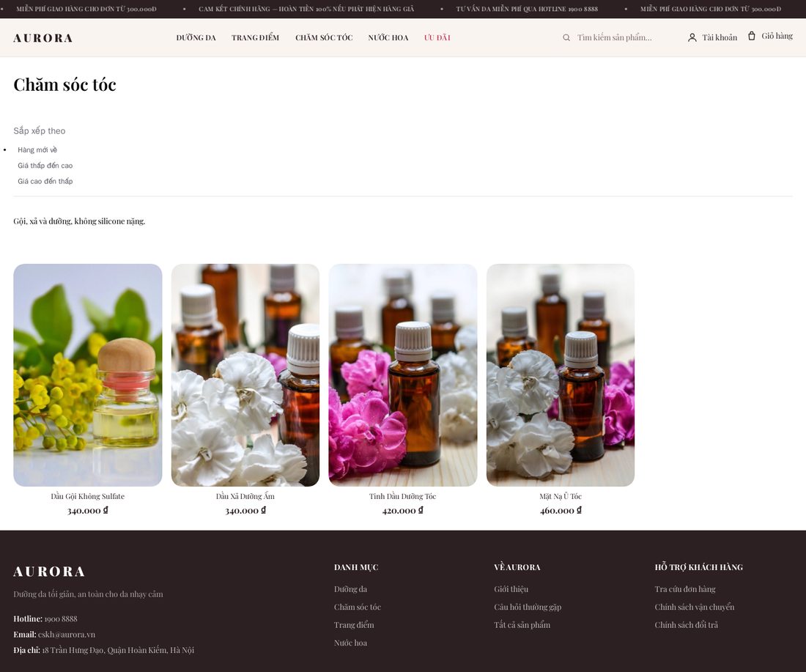Click the 420.000 ₫ price
806x672 pixels.
[x=403, y=511]
